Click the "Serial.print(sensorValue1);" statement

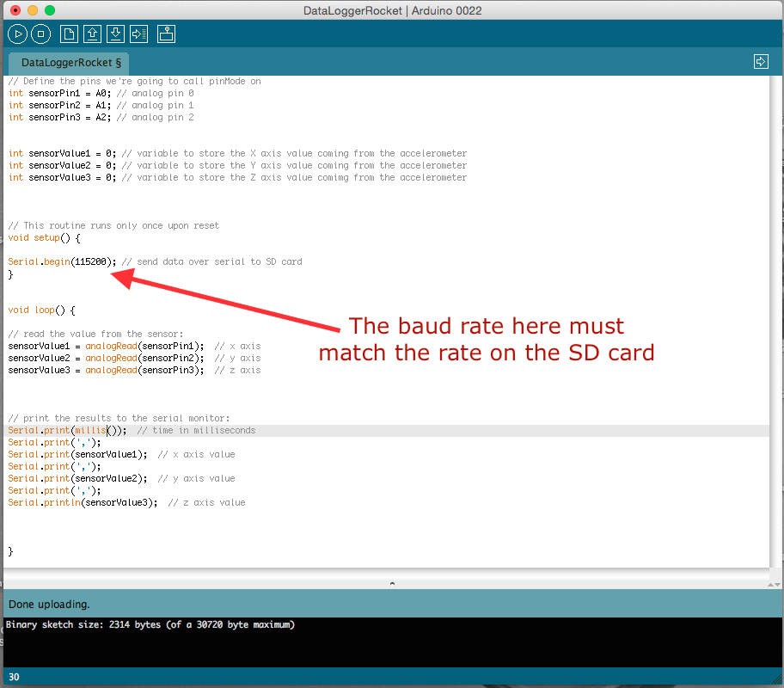[x=77, y=454]
